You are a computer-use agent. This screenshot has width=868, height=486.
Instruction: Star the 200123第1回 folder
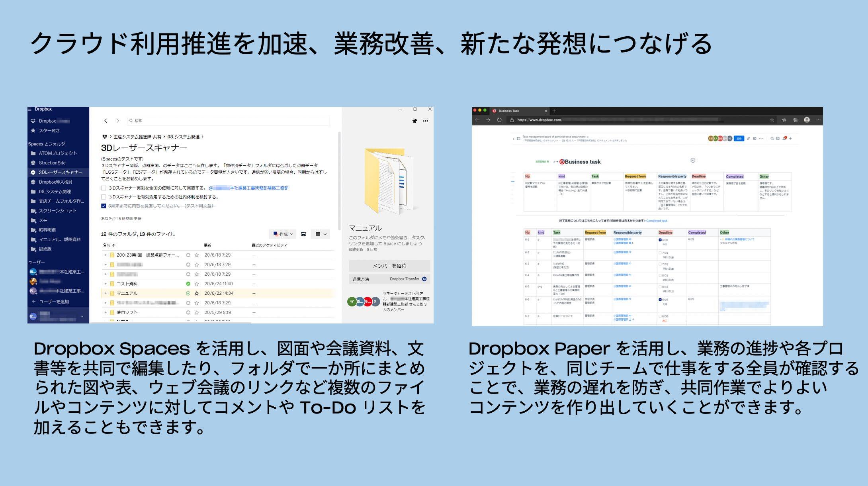click(197, 255)
